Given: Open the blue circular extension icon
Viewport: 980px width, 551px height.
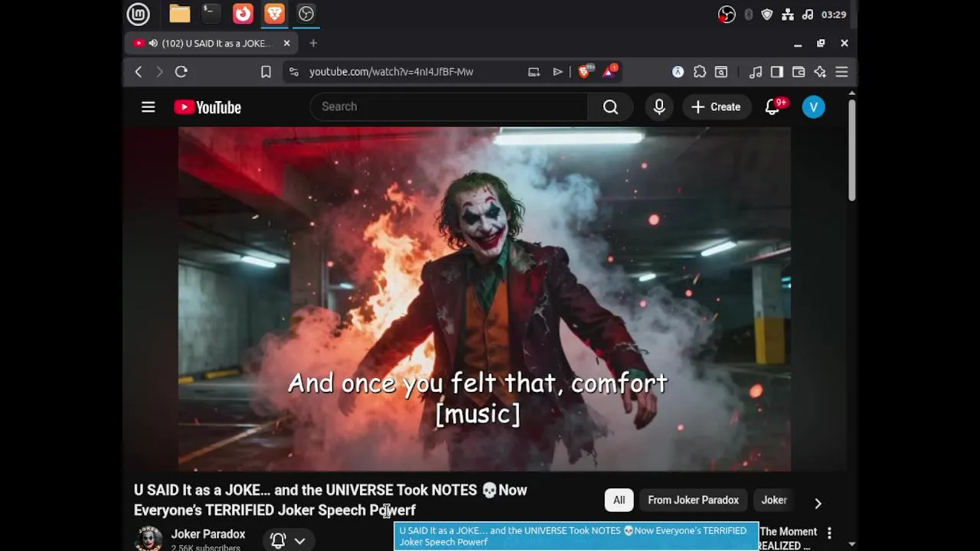Looking at the screenshot, I should pyautogui.click(x=678, y=72).
